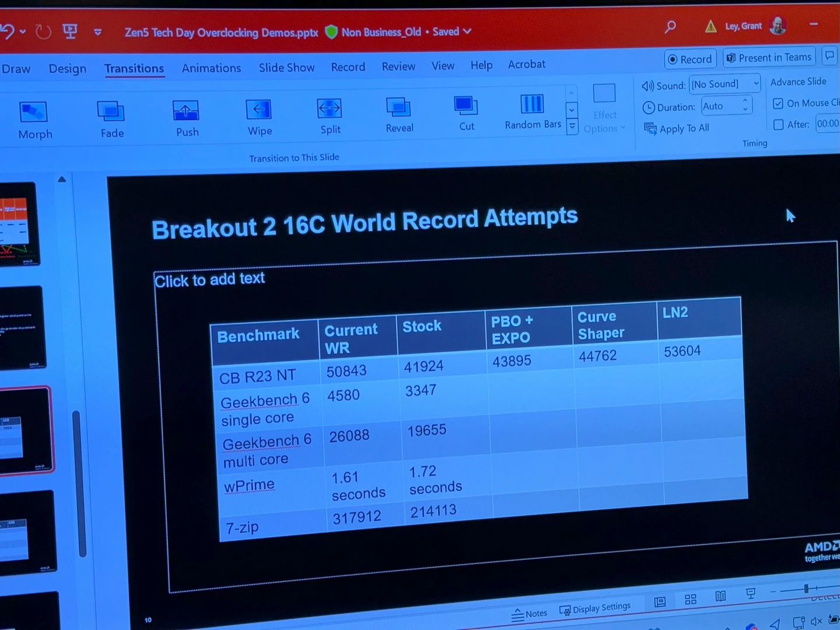Screen dimensions: 840x630
Task: Click the Apply To All button
Action: pyautogui.click(x=677, y=128)
